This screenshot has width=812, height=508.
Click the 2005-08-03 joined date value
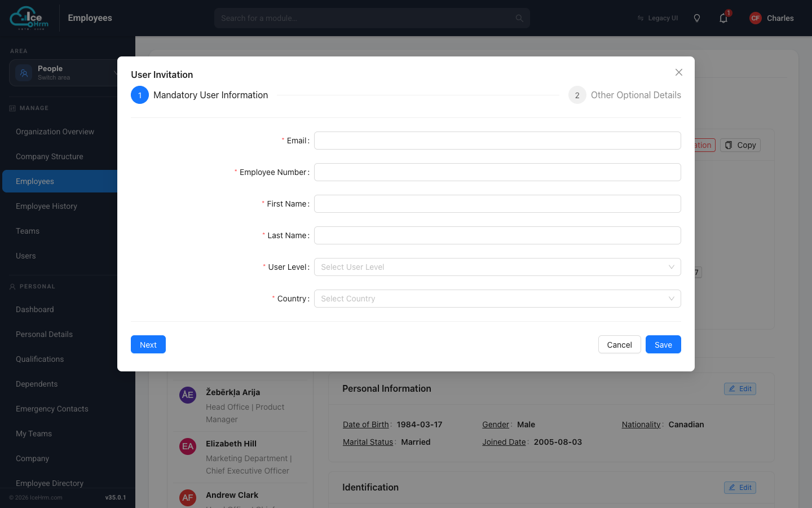click(558, 442)
